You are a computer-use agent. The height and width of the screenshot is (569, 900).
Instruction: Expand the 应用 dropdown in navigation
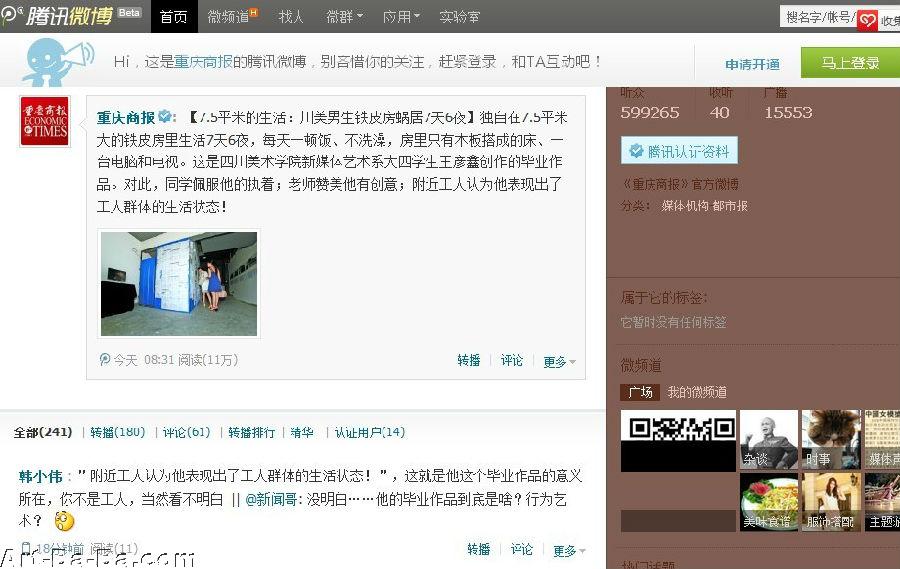pos(401,17)
